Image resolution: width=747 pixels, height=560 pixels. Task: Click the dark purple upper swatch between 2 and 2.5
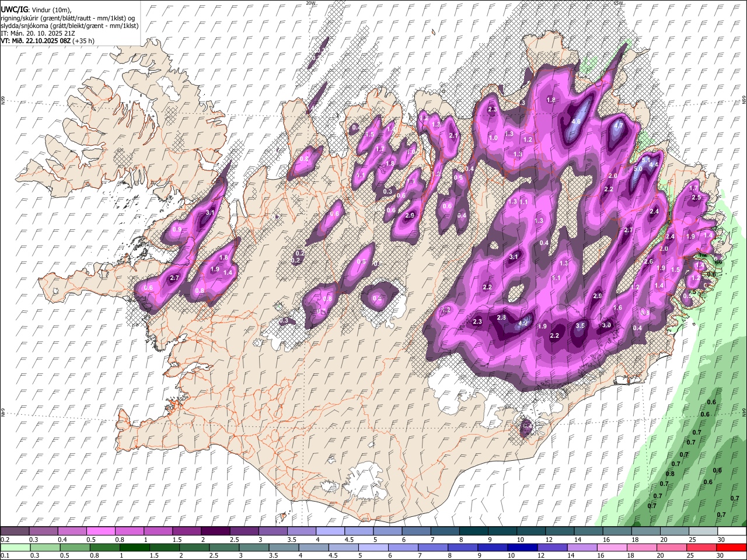(215, 531)
